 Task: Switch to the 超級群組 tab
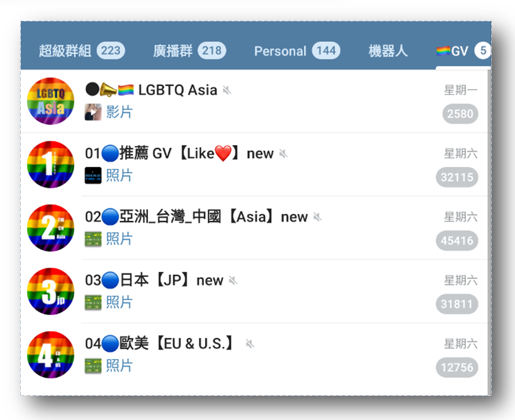pos(82,51)
